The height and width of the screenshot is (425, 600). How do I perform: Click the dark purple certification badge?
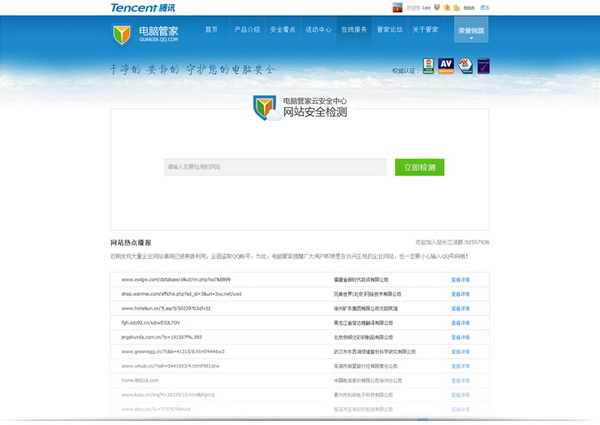click(483, 67)
